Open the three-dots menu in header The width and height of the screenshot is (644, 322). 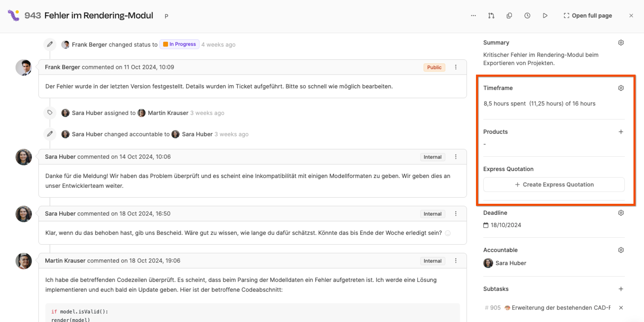tap(473, 16)
